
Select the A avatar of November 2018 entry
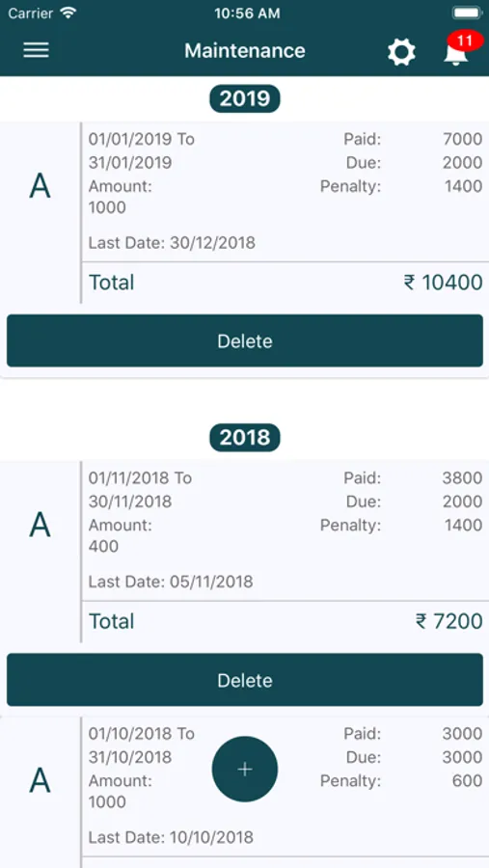point(40,525)
